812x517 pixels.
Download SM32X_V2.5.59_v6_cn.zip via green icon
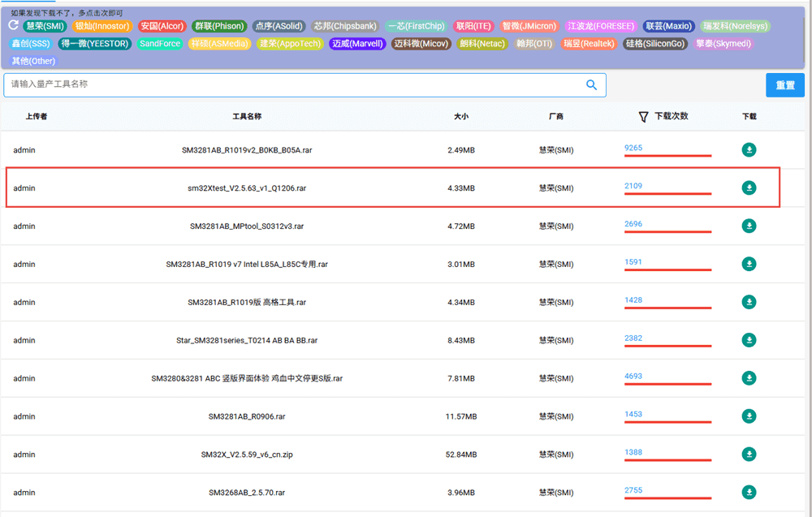pyautogui.click(x=749, y=454)
